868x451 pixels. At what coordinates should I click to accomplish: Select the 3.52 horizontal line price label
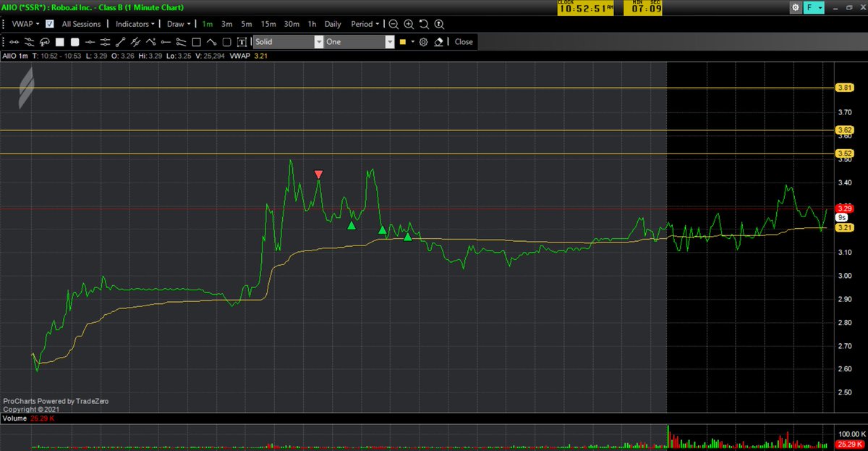(x=844, y=153)
